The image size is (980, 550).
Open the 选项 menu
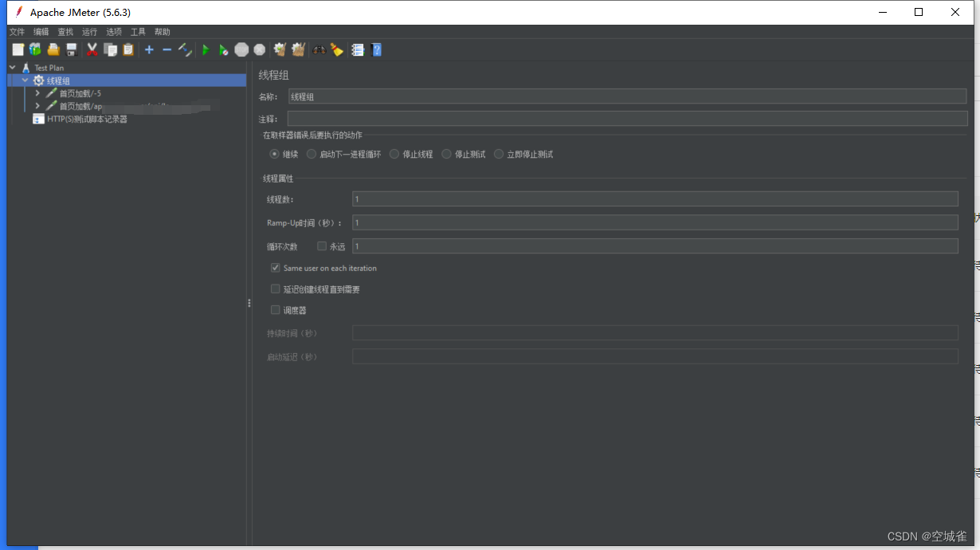114,32
